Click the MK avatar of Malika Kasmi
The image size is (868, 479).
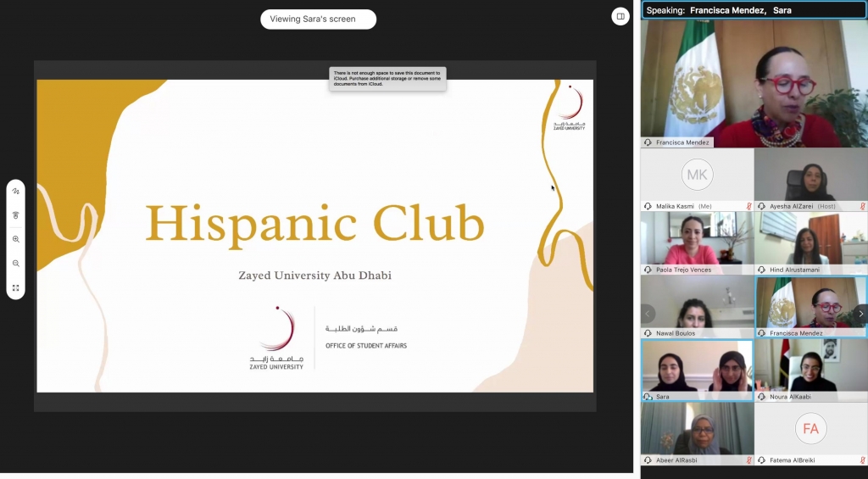[697, 175]
